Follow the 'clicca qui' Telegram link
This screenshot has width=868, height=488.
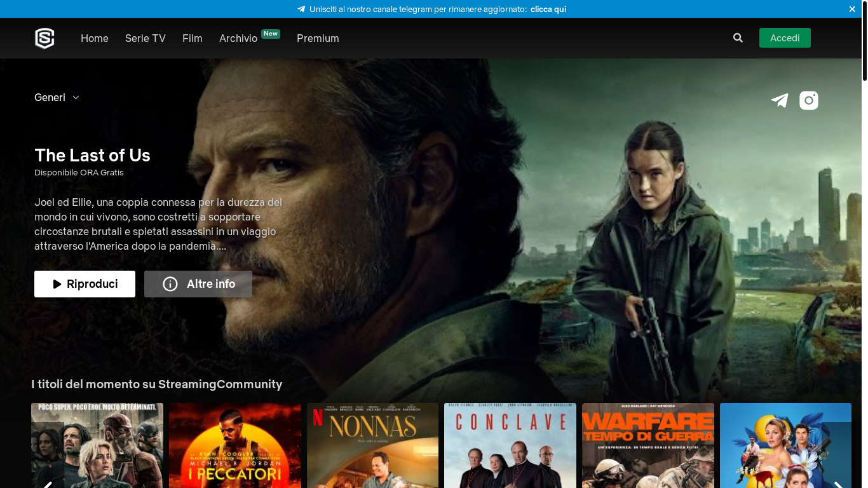[548, 9]
